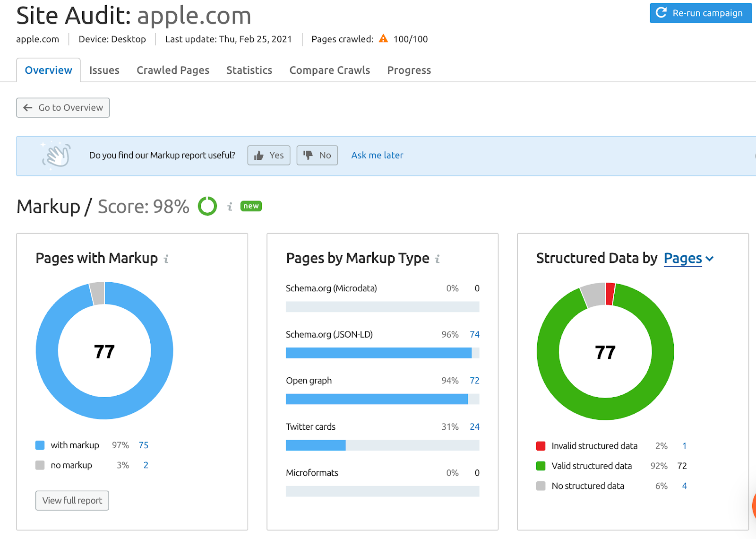Click the Open graph progress bar
This screenshot has width=756, height=539.
tap(383, 399)
